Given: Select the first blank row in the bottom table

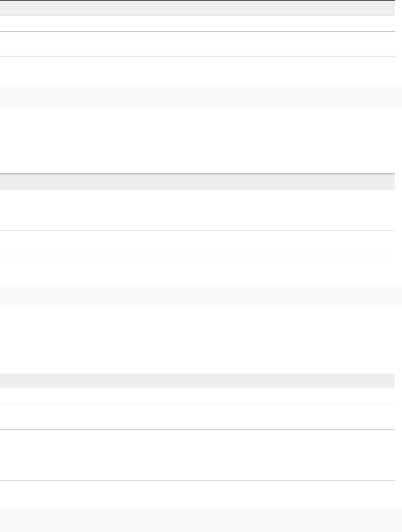Looking at the screenshot, I should [x=198, y=396].
